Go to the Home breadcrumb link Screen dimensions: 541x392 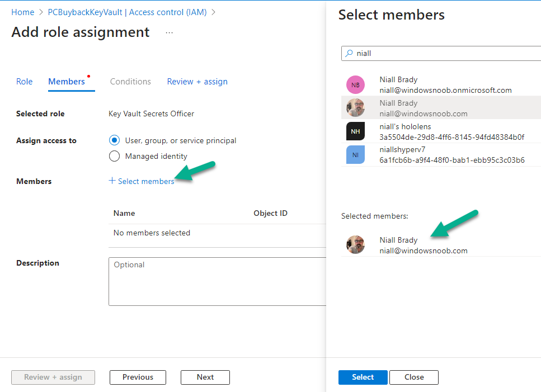point(23,12)
